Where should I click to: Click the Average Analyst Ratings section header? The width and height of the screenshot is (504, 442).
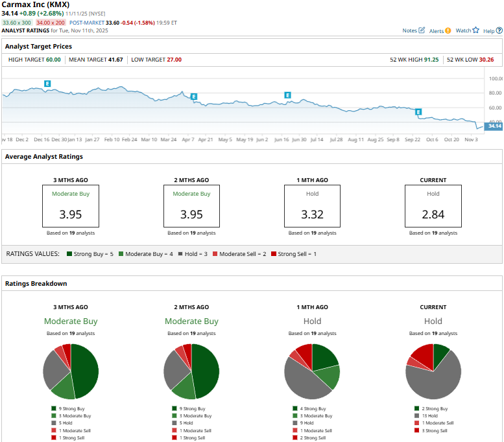44,156
